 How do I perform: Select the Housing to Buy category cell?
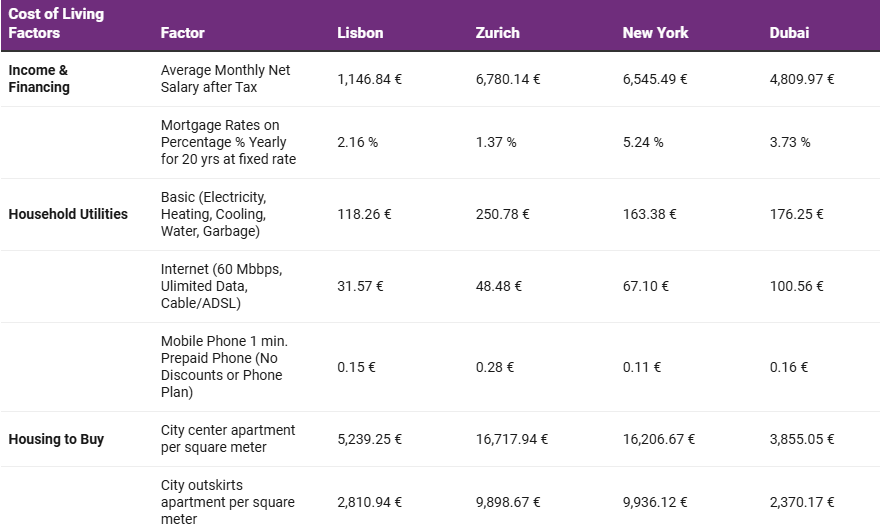pyautogui.click(x=56, y=439)
